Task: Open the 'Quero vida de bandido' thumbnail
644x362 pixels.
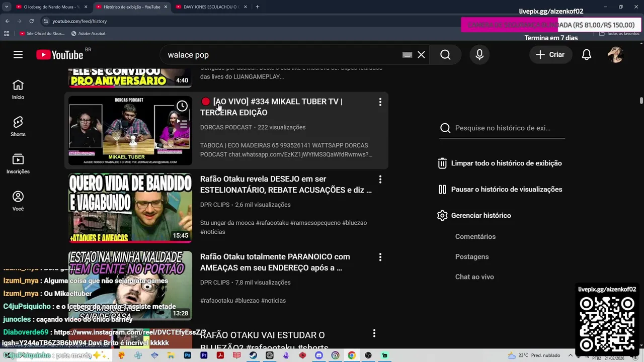Action: [x=130, y=208]
